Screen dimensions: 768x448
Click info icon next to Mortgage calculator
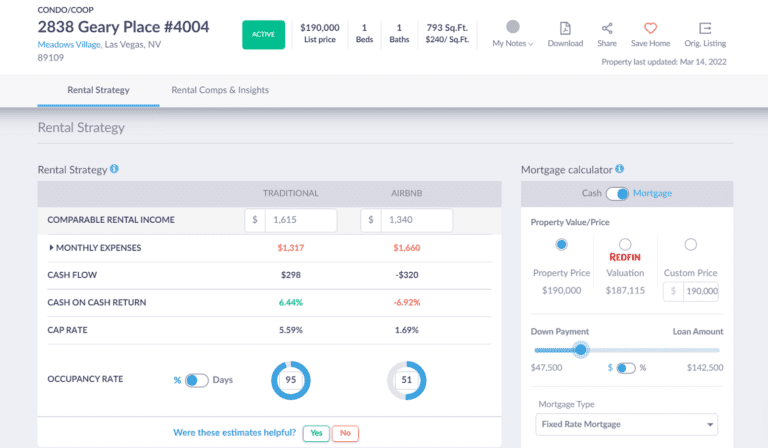620,170
